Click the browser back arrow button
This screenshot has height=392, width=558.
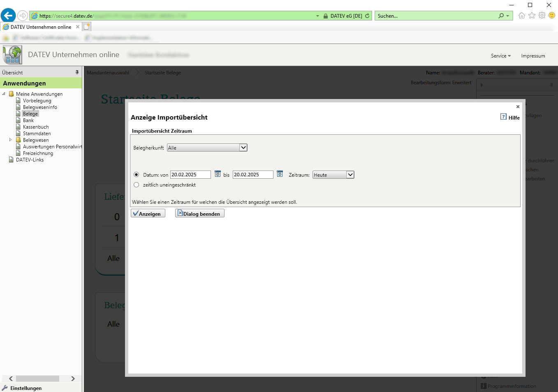coord(8,16)
